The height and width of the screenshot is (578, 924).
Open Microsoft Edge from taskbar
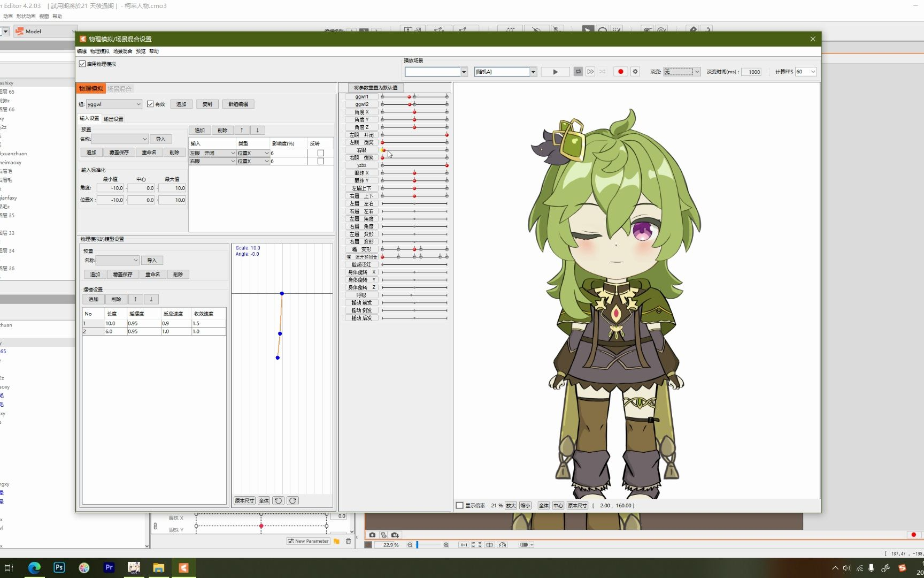point(34,568)
